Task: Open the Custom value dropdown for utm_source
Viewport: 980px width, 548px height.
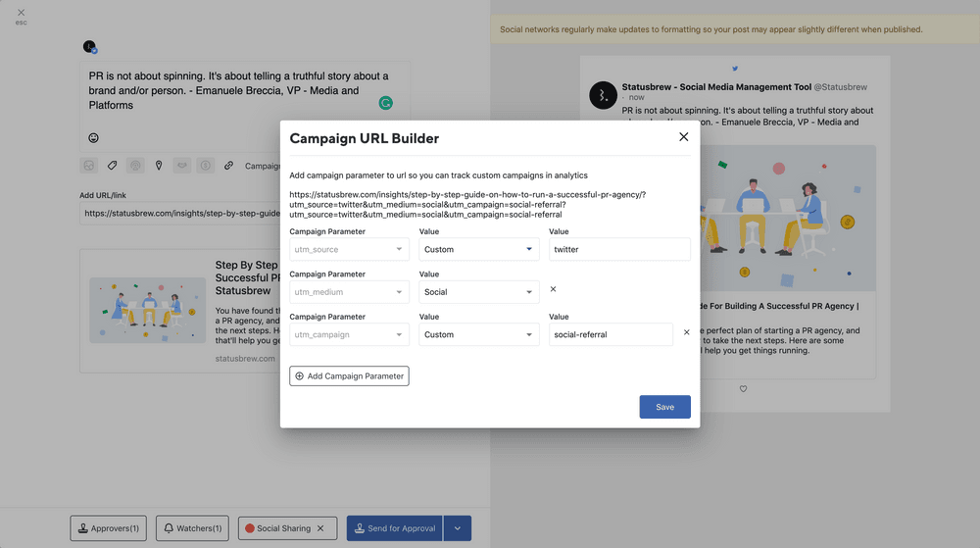Action: tap(479, 250)
